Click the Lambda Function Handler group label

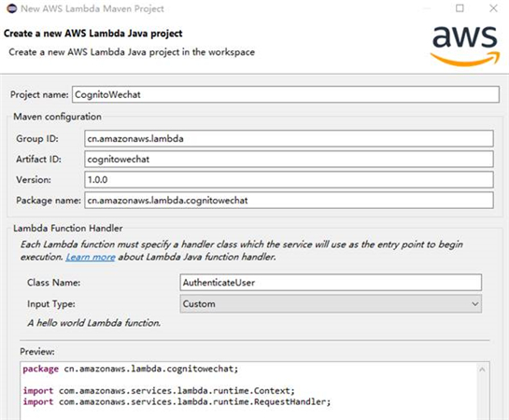pyautogui.click(x=68, y=229)
